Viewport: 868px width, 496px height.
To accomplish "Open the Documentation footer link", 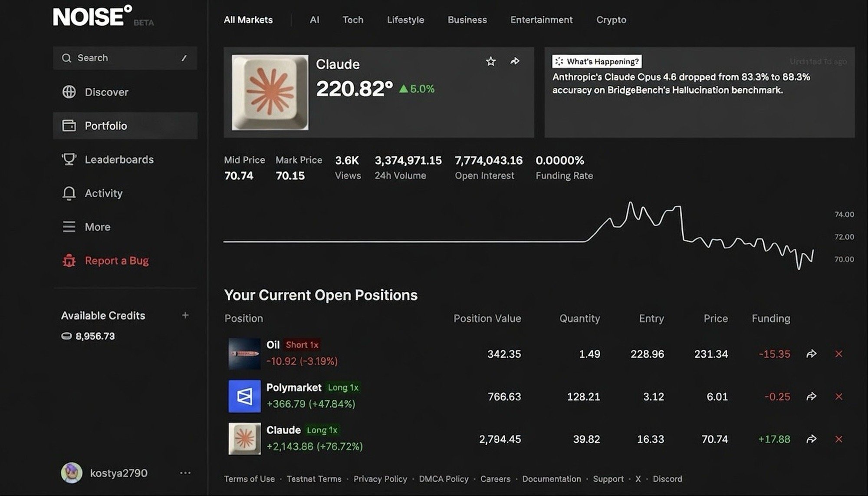I will (551, 479).
